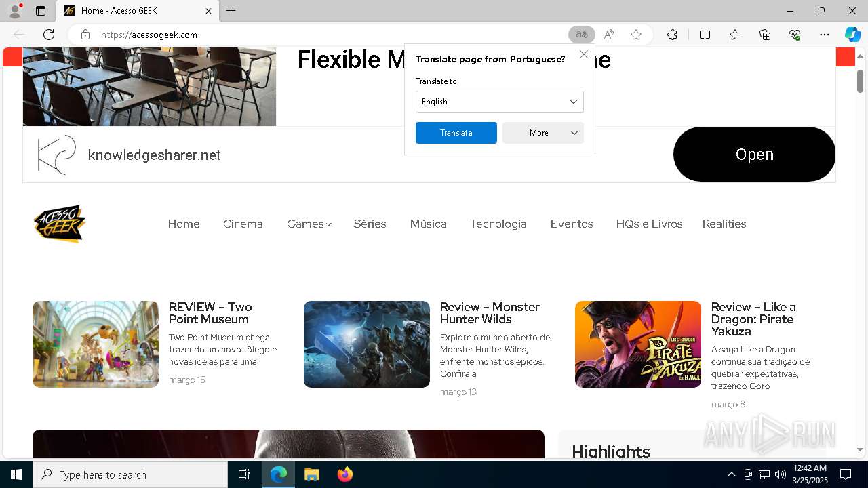Open the Eventos page

pos(572,224)
